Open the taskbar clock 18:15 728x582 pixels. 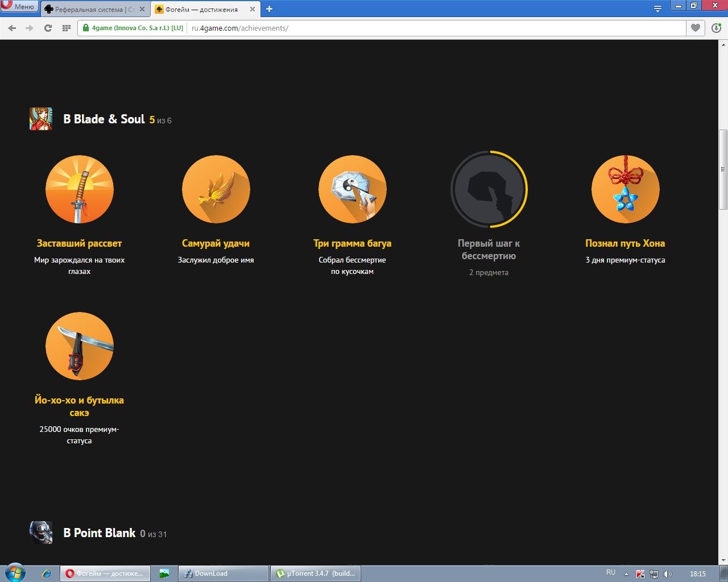coord(697,574)
